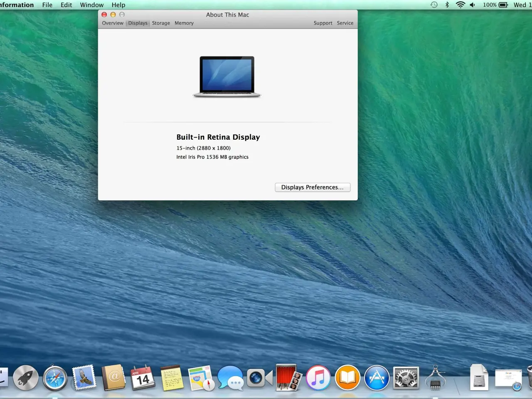This screenshot has height=399, width=532.
Task: Click the volume icon in menu bar
Action: pos(473,5)
